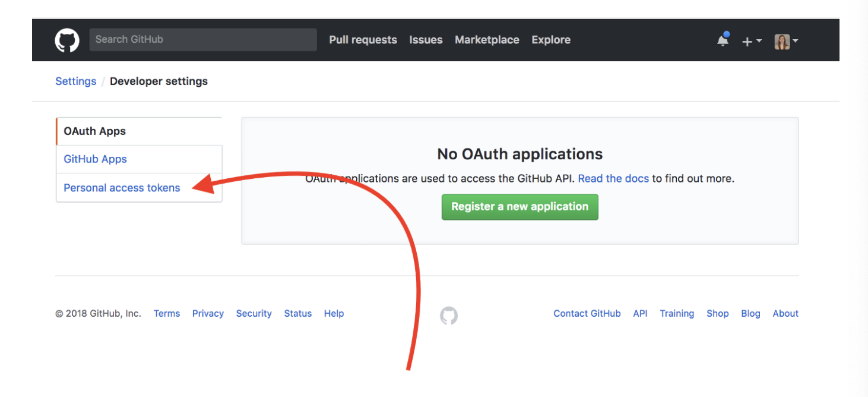Select the Developer settings breadcrumb text
The height and width of the screenshot is (397, 868).
click(159, 81)
